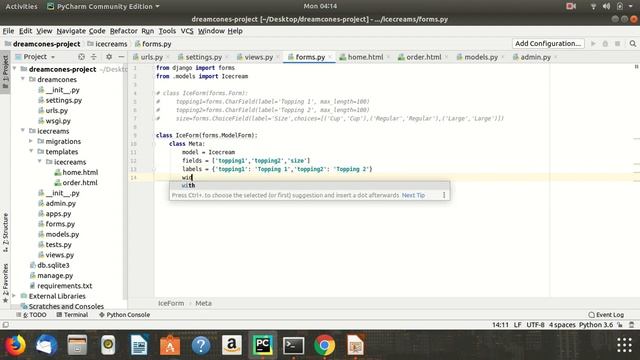Open the VCS menu
640x360 pixels.
pyautogui.click(x=187, y=31)
